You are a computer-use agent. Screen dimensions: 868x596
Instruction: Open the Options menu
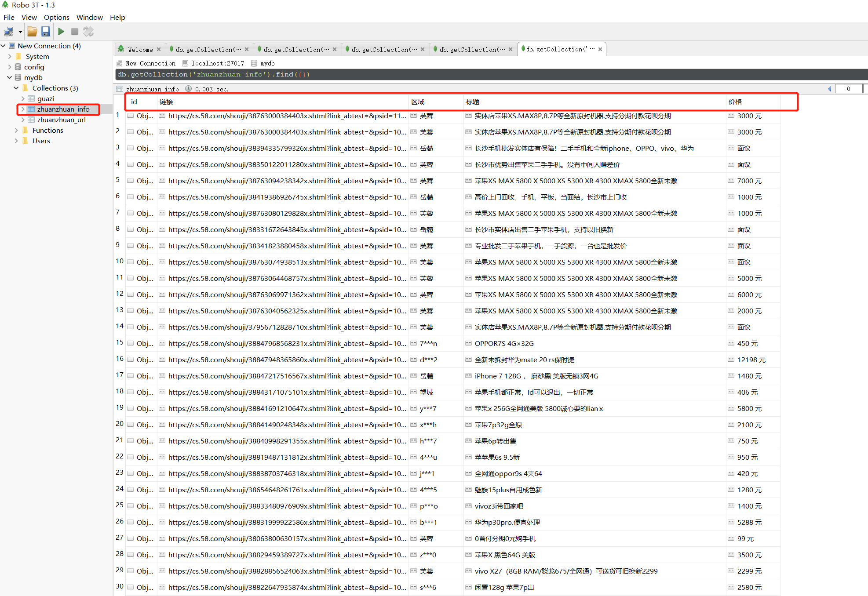(56, 17)
